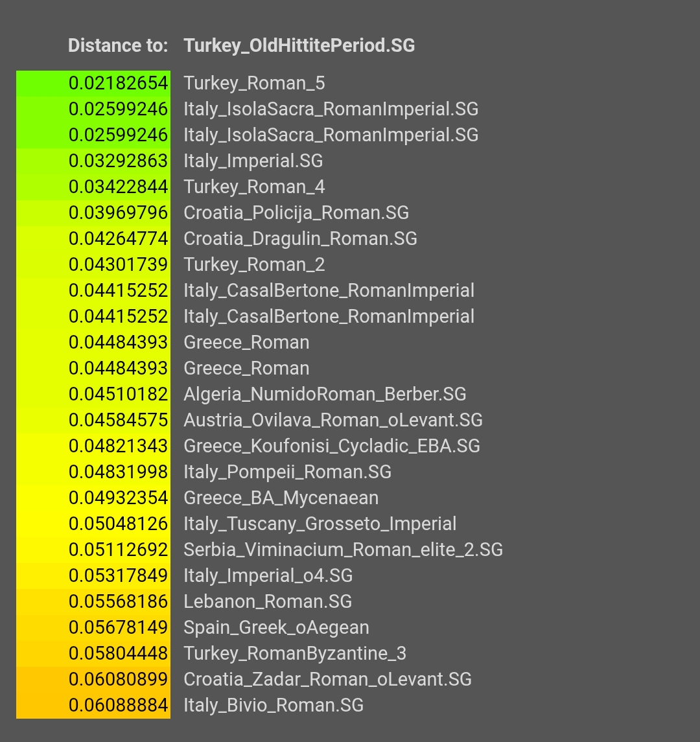This screenshot has width=700, height=742.
Task: Click the distance value 0.05112692
Action: pos(119,550)
